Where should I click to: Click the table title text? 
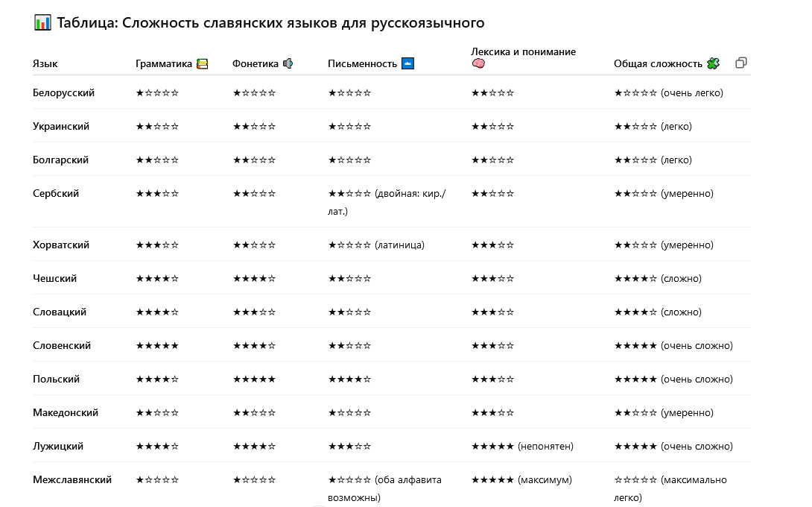click(271, 22)
